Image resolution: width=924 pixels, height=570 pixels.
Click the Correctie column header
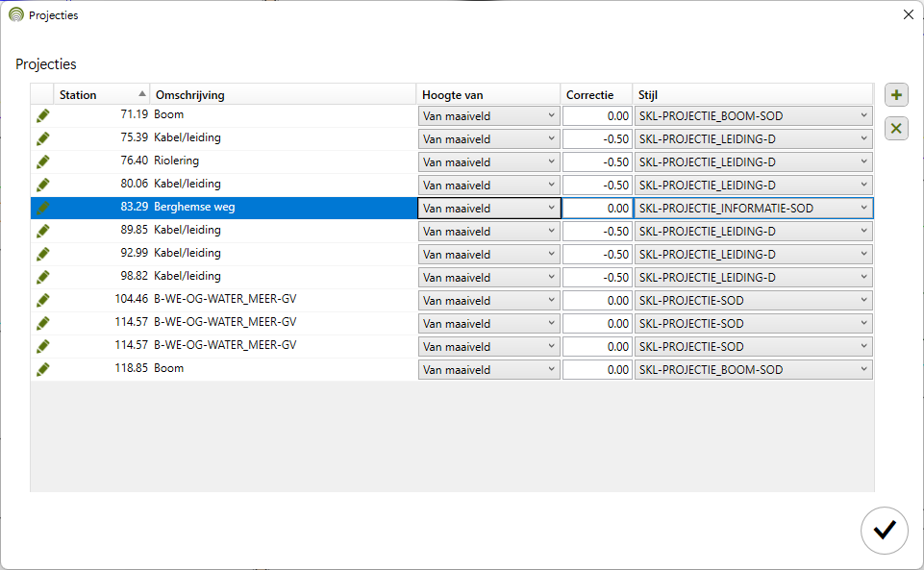click(596, 95)
